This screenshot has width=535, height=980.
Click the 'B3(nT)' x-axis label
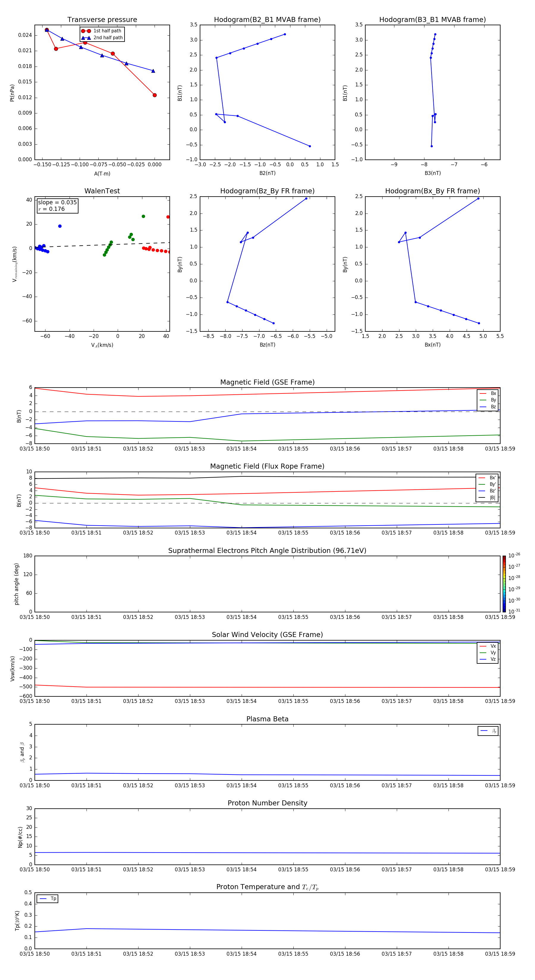click(432, 173)
